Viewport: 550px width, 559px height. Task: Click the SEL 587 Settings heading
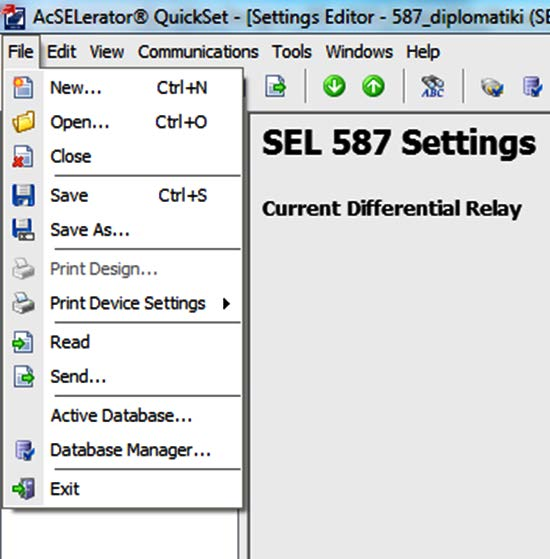[399, 143]
